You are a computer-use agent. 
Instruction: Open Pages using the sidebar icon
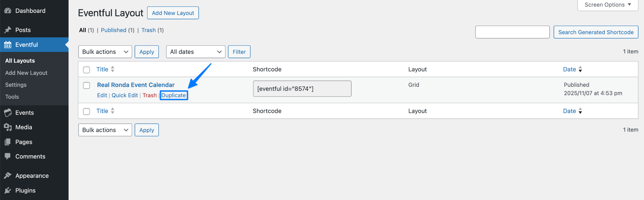[8, 142]
